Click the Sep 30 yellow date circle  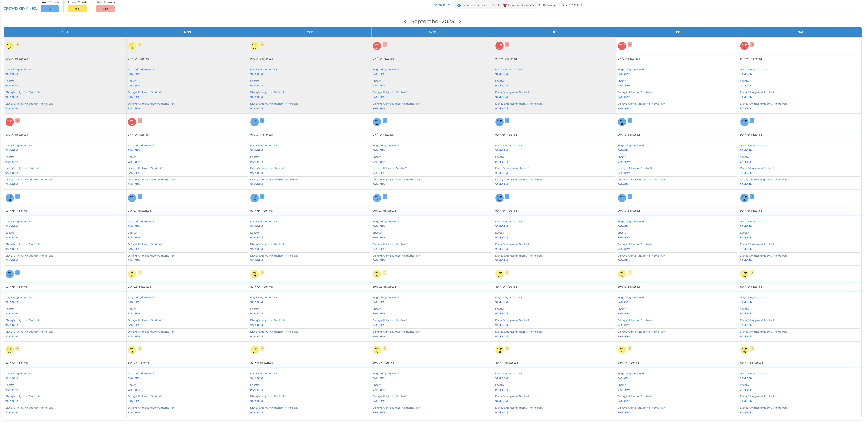pyautogui.click(x=744, y=350)
